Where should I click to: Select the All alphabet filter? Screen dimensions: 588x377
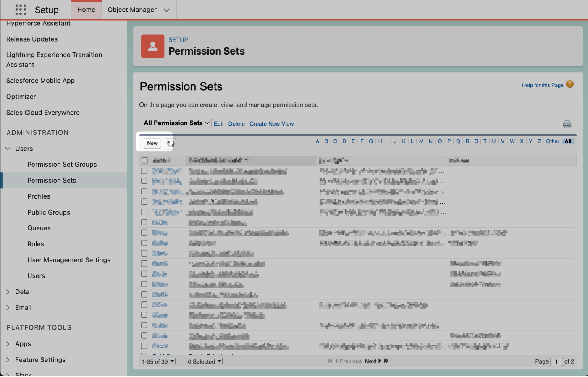(568, 141)
